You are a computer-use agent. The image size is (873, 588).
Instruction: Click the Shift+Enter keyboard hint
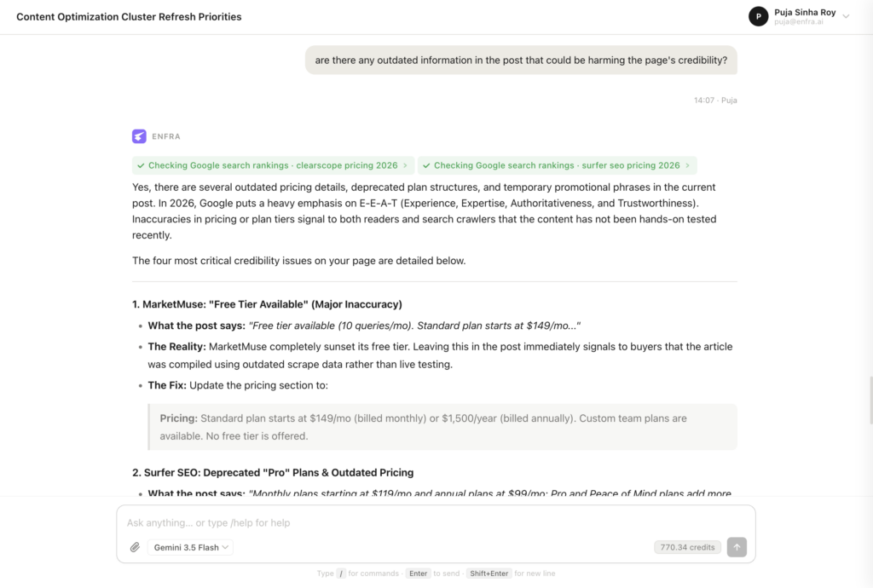pos(489,574)
